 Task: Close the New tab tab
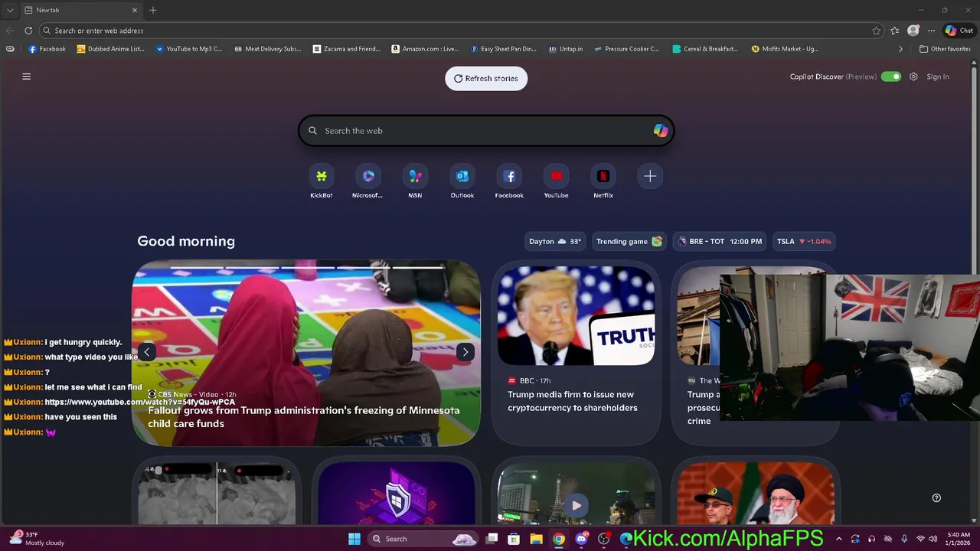[135, 10]
